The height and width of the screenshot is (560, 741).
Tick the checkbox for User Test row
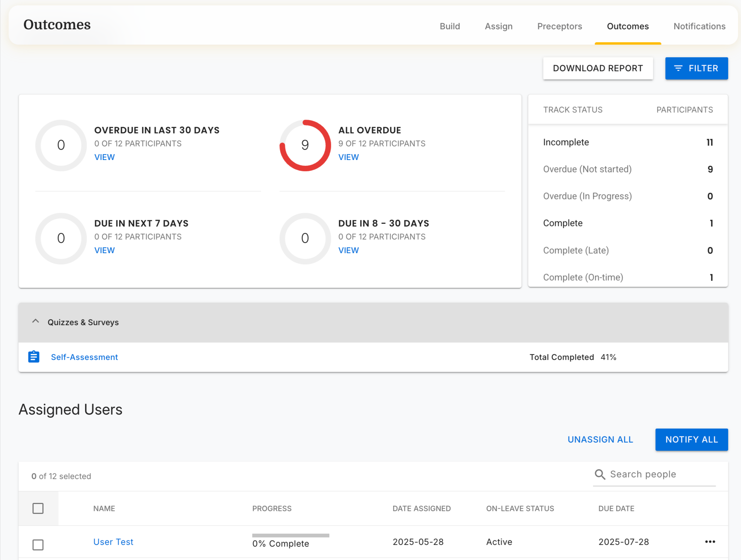(x=38, y=544)
